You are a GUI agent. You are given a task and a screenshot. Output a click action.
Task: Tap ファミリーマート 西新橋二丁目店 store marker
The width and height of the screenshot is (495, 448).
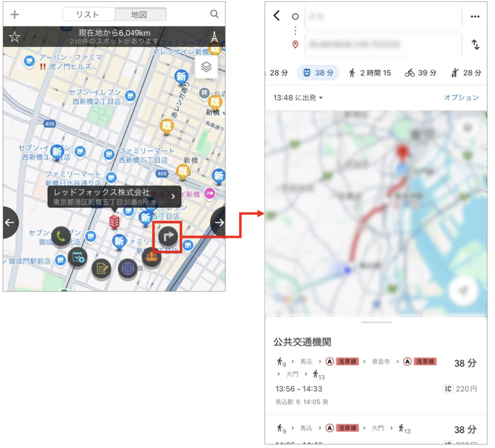click(109, 155)
